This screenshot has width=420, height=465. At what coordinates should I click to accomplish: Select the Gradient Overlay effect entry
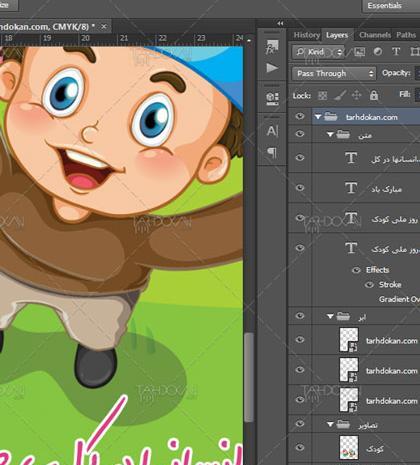point(399,299)
